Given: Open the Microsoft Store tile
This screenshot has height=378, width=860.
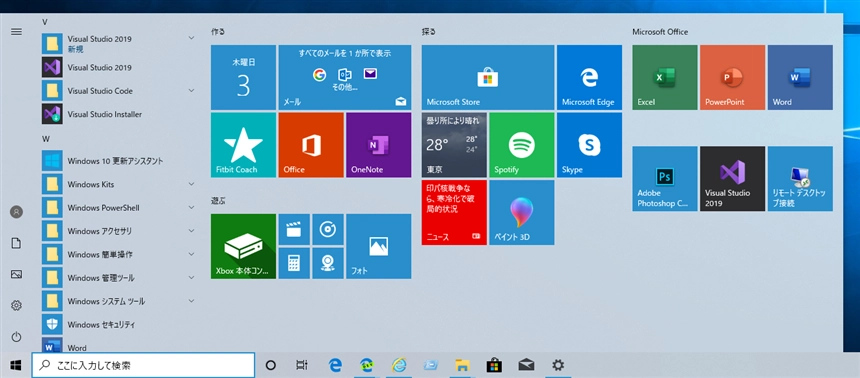Looking at the screenshot, I should (x=488, y=77).
